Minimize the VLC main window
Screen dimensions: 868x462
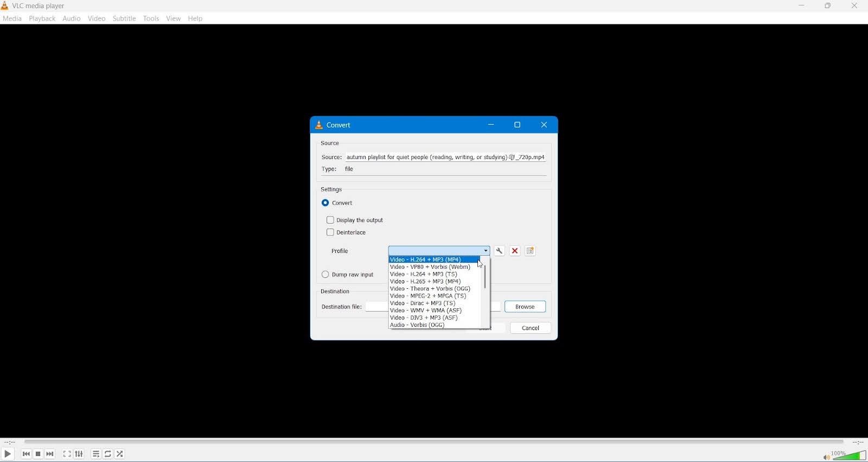[x=802, y=6]
